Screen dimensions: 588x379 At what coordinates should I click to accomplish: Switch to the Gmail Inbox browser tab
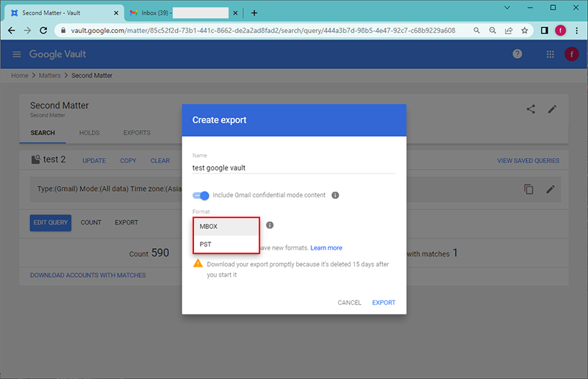tap(180, 13)
